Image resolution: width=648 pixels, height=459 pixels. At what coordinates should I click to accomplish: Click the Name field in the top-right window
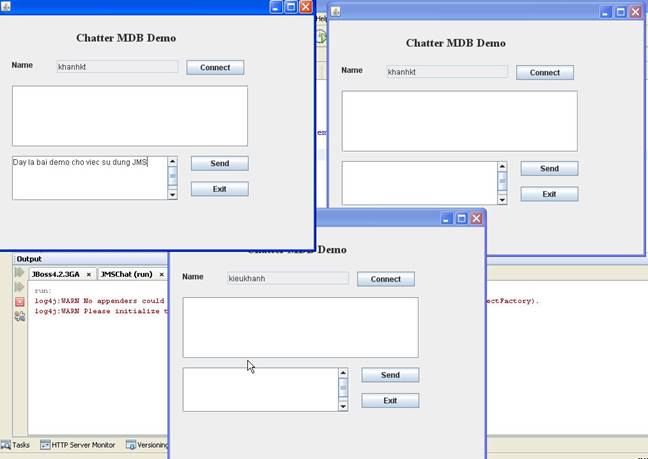(x=447, y=71)
